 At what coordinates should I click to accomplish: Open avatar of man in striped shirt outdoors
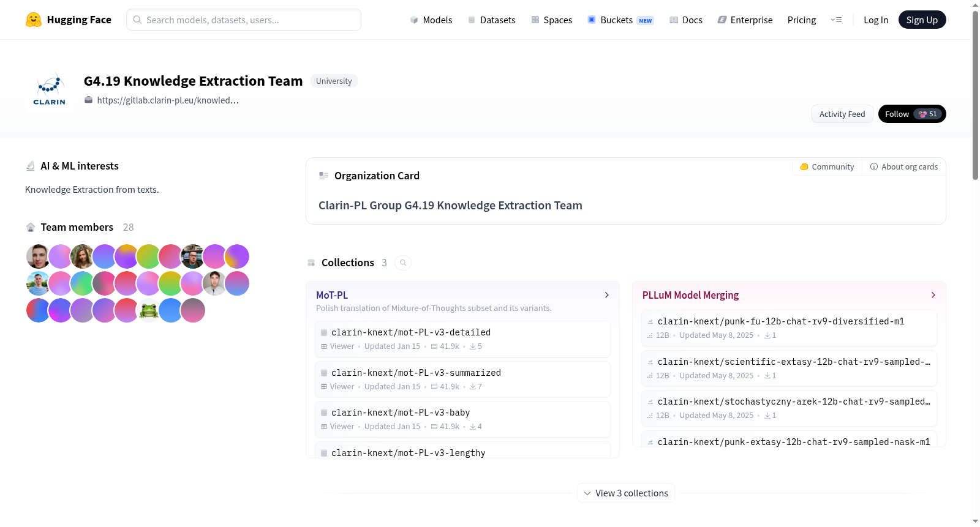point(38,283)
